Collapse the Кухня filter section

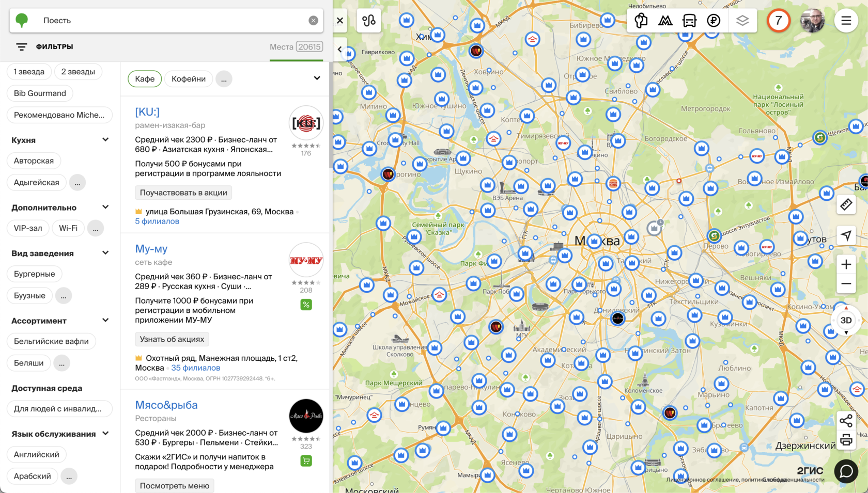click(105, 140)
